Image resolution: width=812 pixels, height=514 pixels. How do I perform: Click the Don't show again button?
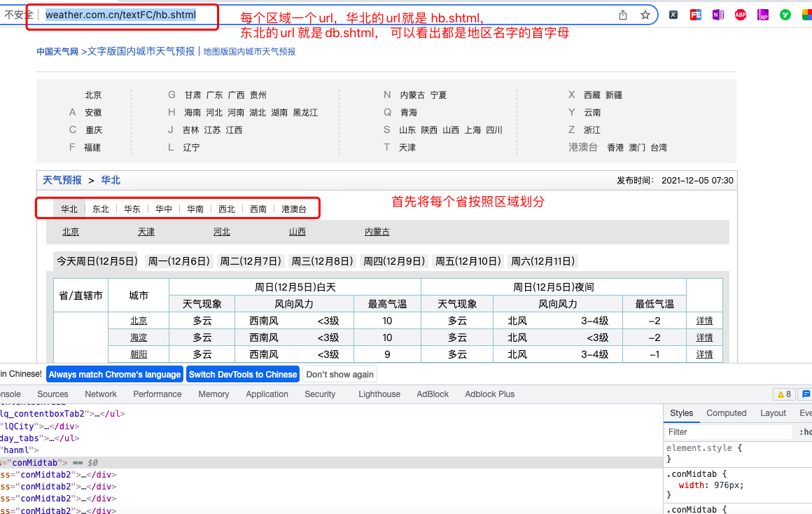(339, 375)
